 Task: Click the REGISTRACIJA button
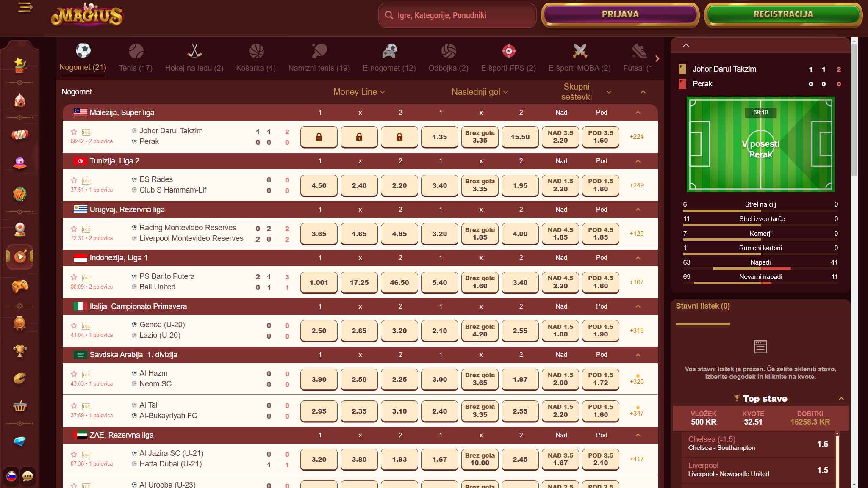783,14
